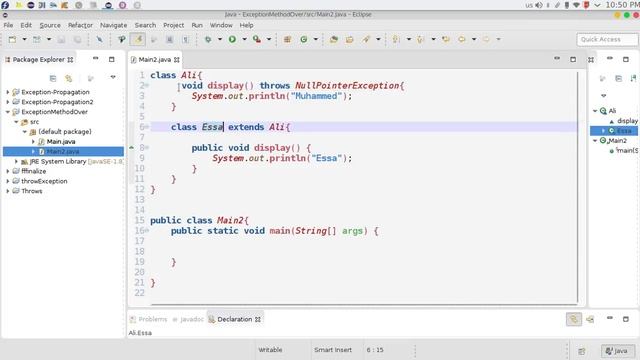Toggle Mark Occurrences highlighted toolbar button
Image resolution: width=640 pixels, height=360 pixels.
(138, 39)
